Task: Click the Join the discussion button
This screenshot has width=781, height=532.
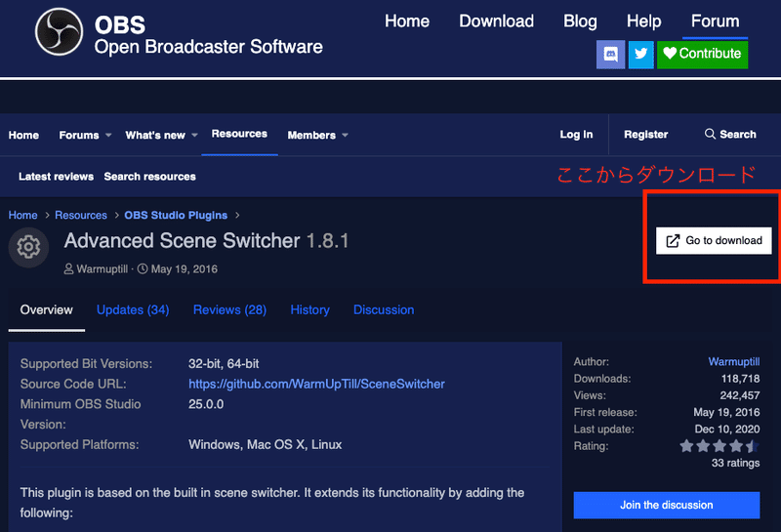Action: click(667, 505)
